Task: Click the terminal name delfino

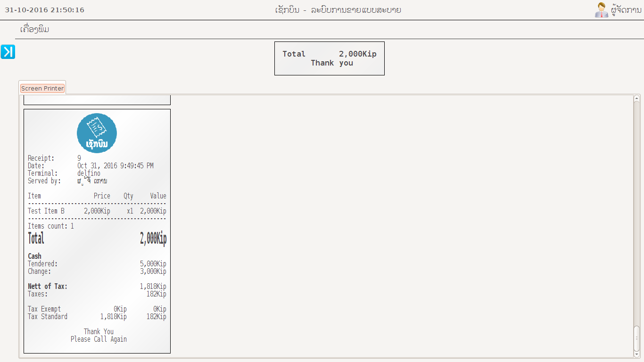Action: pos(89,173)
